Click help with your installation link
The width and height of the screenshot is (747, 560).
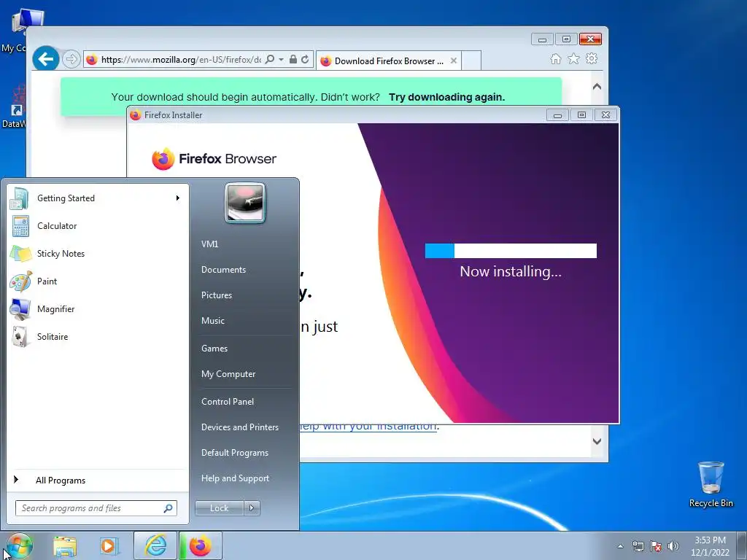click(x=368, y=426)
